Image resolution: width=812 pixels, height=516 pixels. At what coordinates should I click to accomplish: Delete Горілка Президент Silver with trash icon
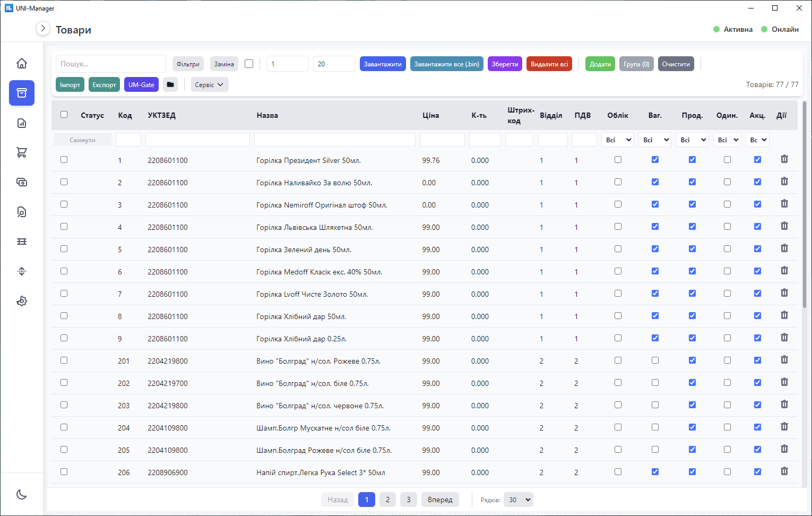click(x=784, y=159)
